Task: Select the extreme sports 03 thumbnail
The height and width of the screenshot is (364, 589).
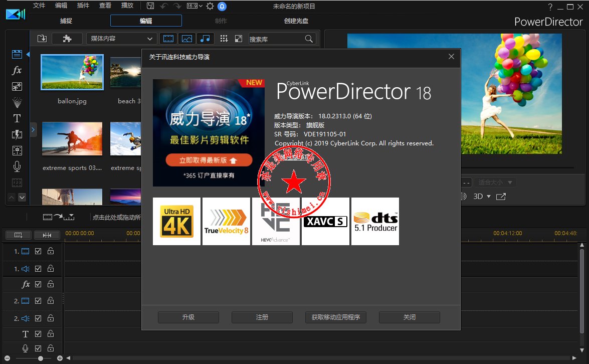Action: tap(72, 139)
